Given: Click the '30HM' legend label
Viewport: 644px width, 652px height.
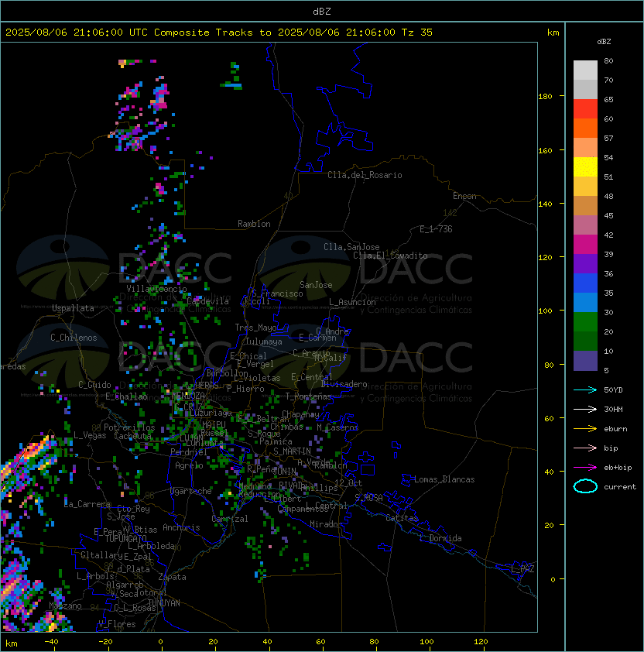Looking at the screenshot, I should (613, 410).
